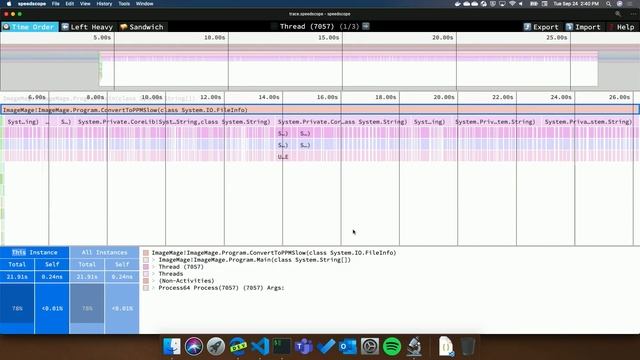Click the 21.91s total under This Instance
640x360 pixels.
17,276
